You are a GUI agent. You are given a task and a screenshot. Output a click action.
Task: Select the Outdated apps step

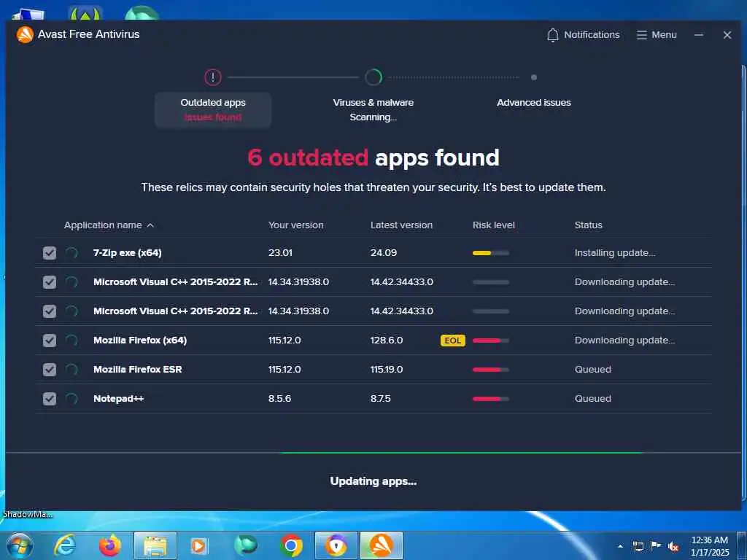click(213, 110)
